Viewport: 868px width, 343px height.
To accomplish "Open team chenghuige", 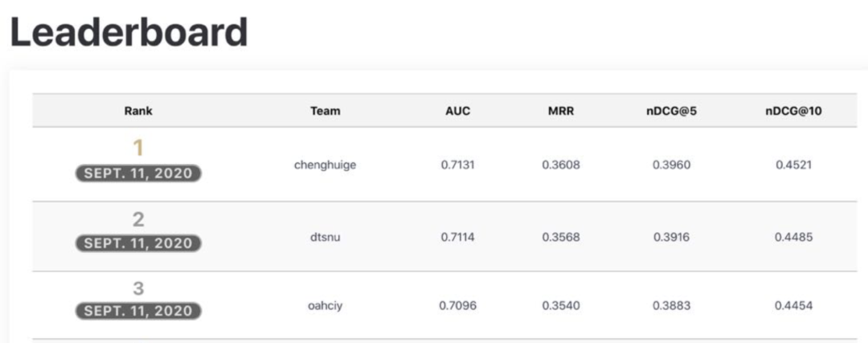I will pyautogui.click(x=325, y=165).
